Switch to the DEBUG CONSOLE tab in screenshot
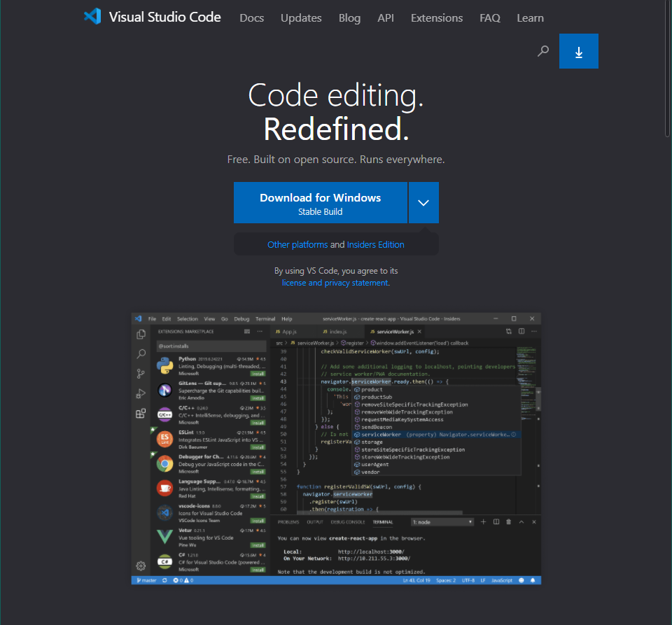672x625 pixels. tap(348, 521)
